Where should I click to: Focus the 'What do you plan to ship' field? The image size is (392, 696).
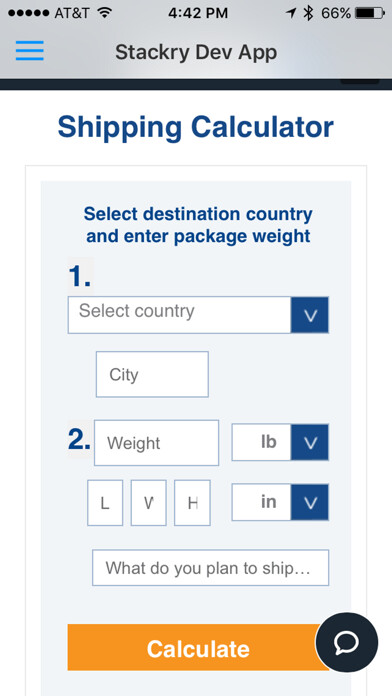pyautogui.click(x=210, y=568)
